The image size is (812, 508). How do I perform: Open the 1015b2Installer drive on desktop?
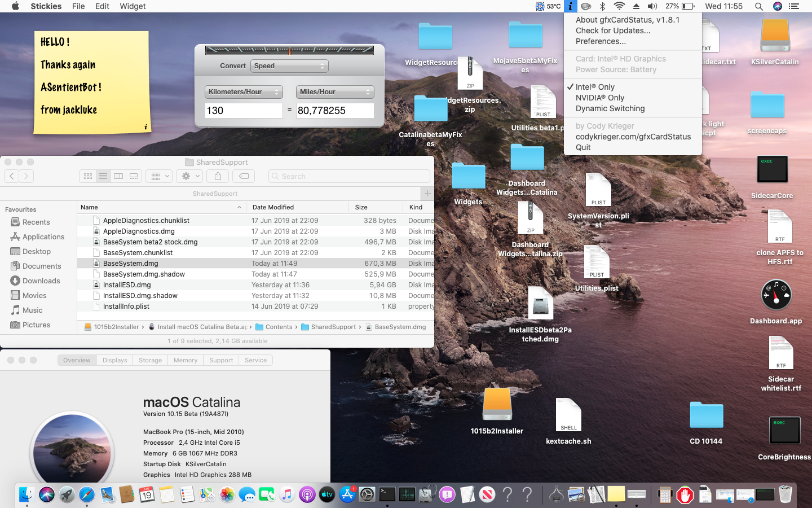point(497,404)
